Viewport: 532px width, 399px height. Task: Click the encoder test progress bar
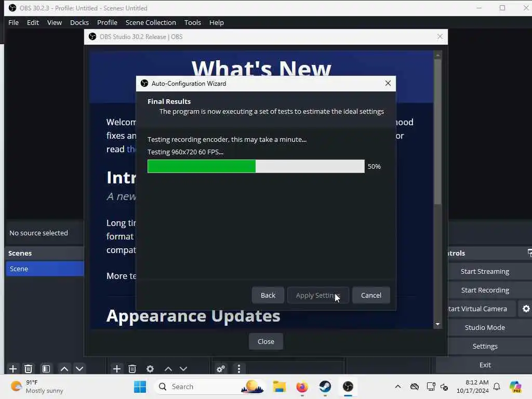pyautogui.click(x=256, y=166)
